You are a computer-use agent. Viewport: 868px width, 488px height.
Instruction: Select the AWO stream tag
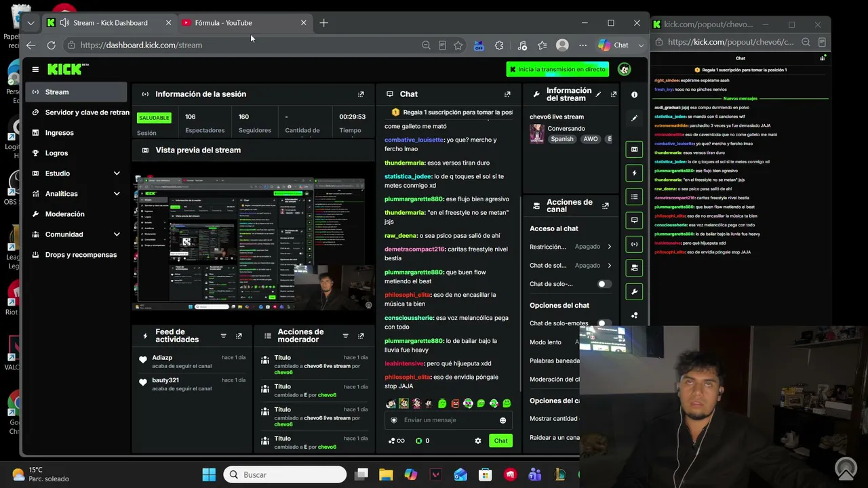[x=591, y=139]
